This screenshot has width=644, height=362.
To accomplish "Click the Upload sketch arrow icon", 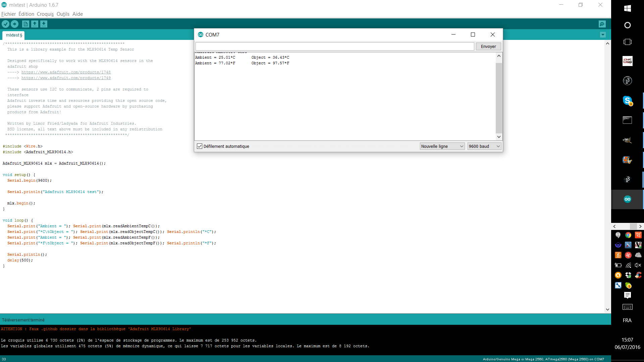I will (14, 24).
